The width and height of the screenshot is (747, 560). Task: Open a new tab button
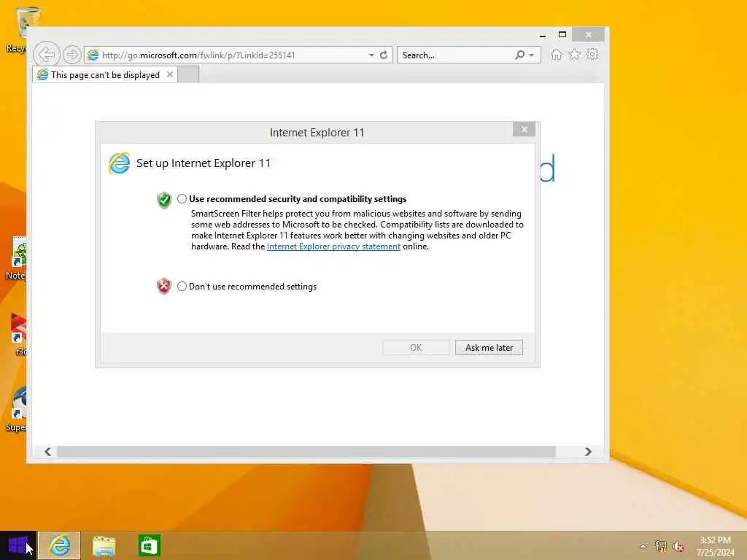[189, 75]
